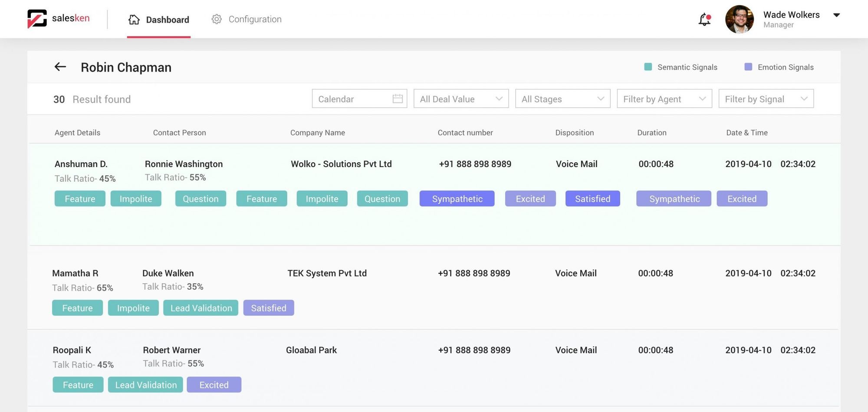This screenshot has width=868, height=412.
Task: Switch to the Configuration tab
Action: pyautogui.click(x=247, y=19)
